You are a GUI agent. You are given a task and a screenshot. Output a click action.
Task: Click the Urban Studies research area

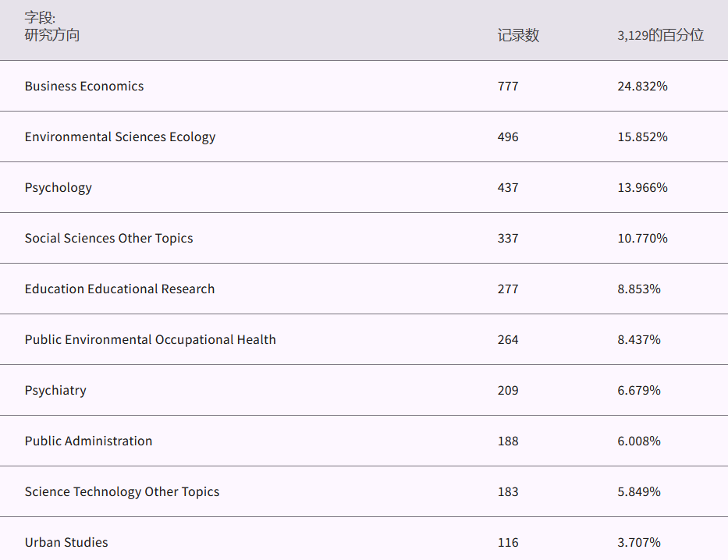tap(66, 542)
